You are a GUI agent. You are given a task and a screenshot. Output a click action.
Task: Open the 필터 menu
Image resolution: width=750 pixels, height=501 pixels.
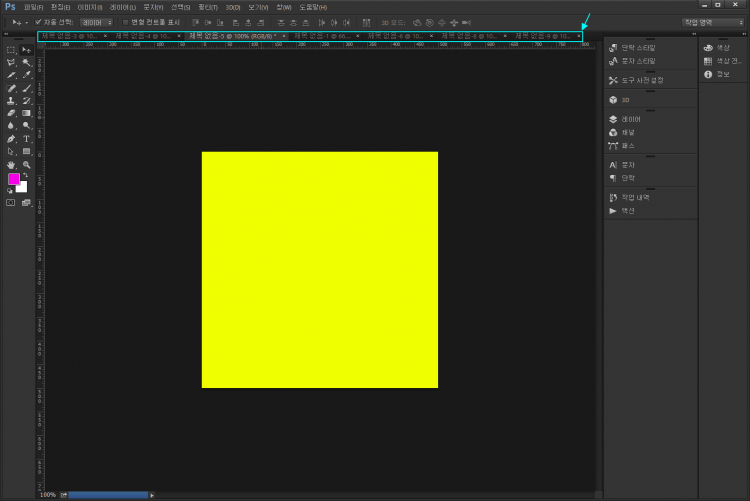(x=205, y=7)
